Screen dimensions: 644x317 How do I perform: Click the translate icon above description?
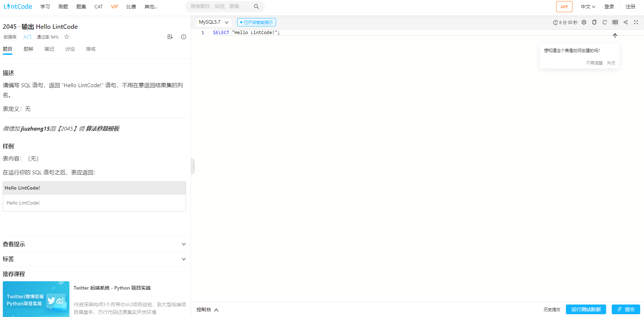(170, 37)
